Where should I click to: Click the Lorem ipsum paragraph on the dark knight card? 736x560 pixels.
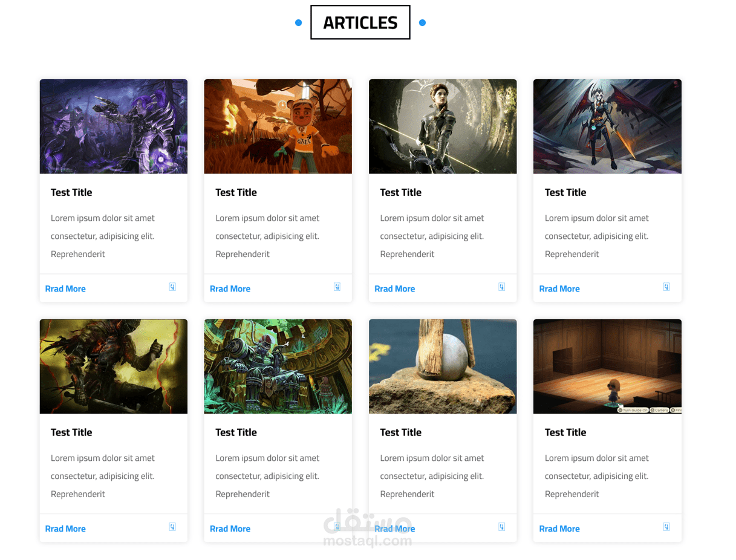point(103,476)
